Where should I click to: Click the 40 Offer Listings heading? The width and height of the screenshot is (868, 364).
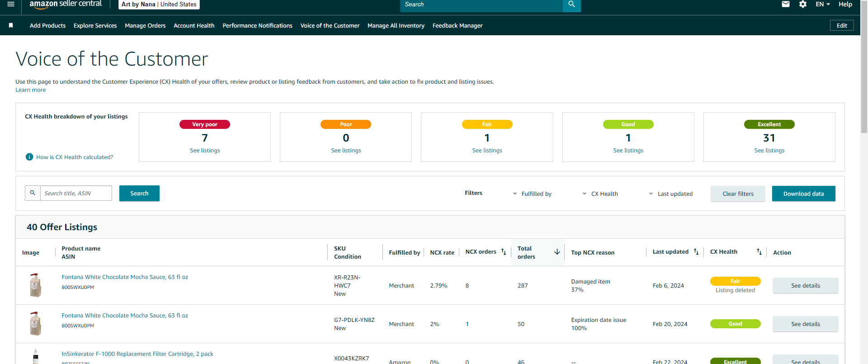62,227
